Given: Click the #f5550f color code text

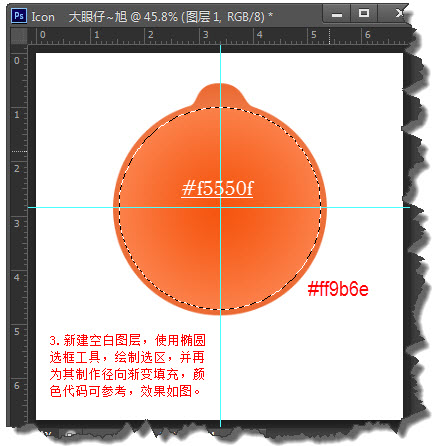Looking at the screenshot, I should (x=217, y=188).
